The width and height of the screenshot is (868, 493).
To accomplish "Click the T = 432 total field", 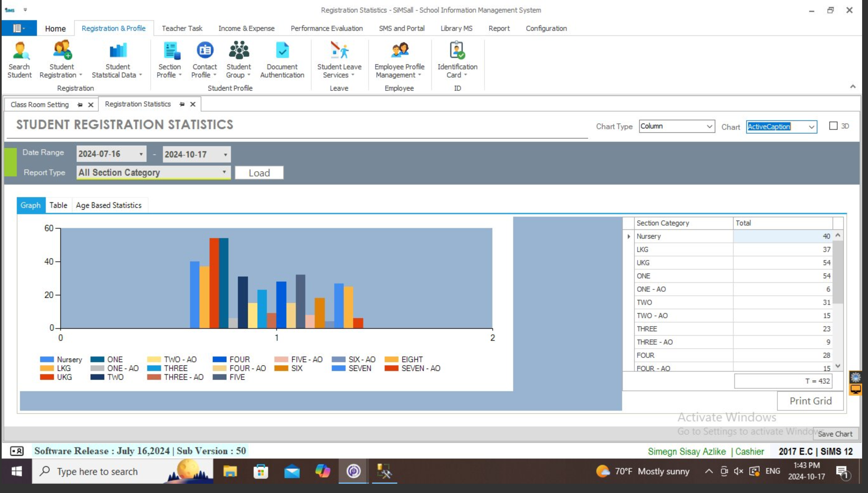I will click(783, 381).
